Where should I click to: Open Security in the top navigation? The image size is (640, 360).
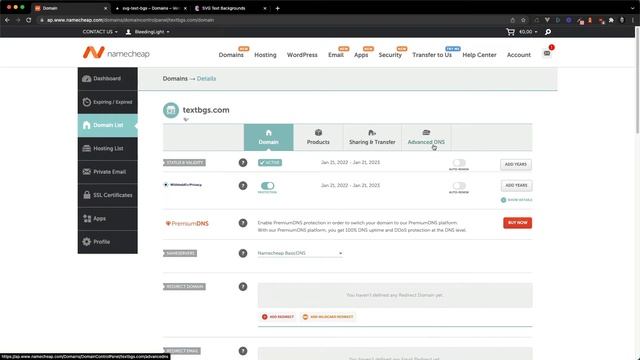390,55
